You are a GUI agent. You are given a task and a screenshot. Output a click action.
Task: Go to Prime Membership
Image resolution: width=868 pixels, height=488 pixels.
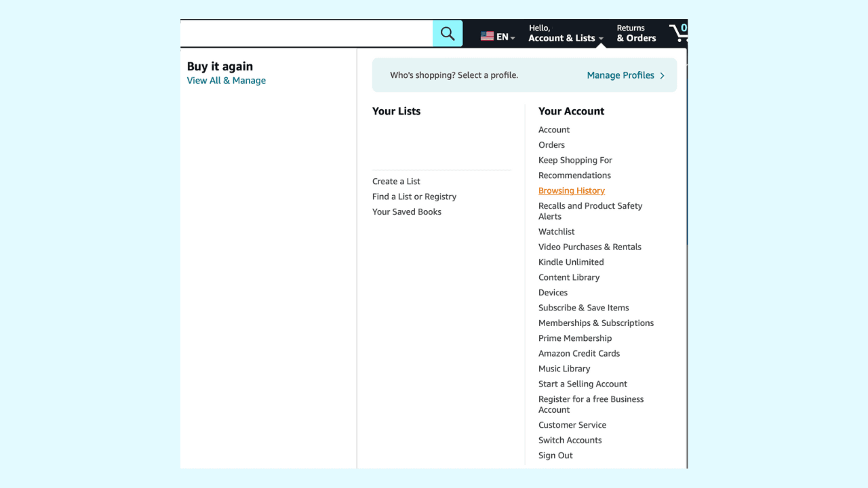point(574,338)
